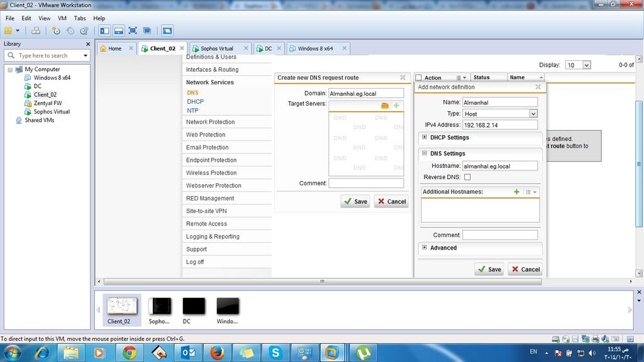
Task: Switch to the DC tab
Action: pyautogui.click(x=268, y=48)
